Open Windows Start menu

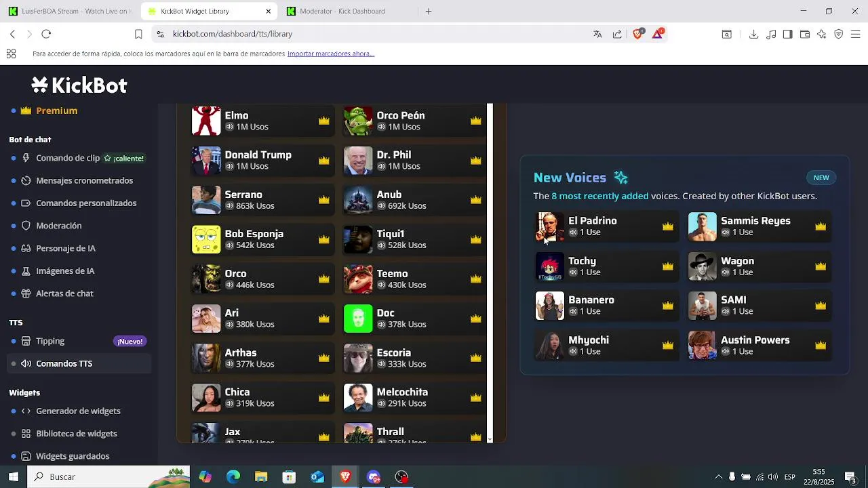(14, 476)
